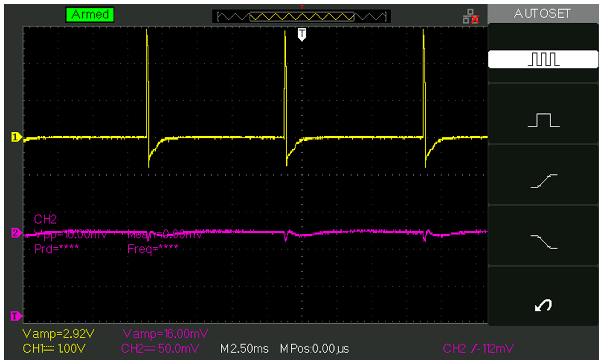Image resolution: width=602 pixels, height=364 pixels.
Task: Click the green Armed status indicator
Action: pos(90,14)
